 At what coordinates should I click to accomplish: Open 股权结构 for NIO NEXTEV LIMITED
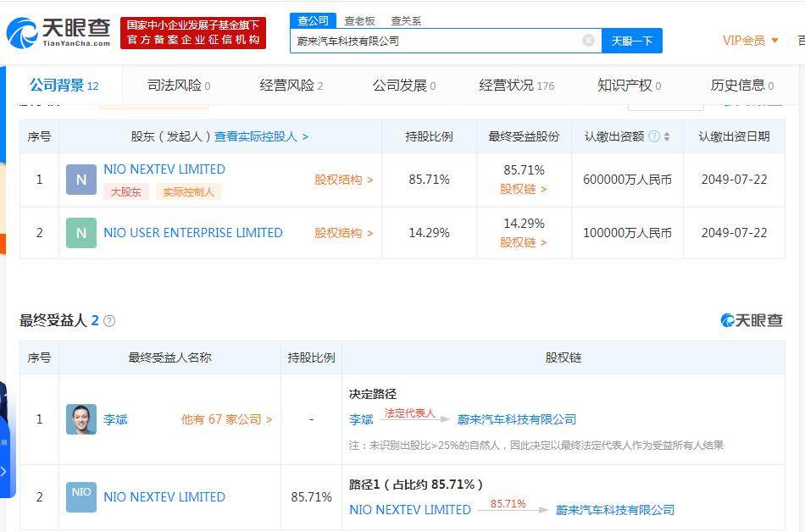coord(343,180)
